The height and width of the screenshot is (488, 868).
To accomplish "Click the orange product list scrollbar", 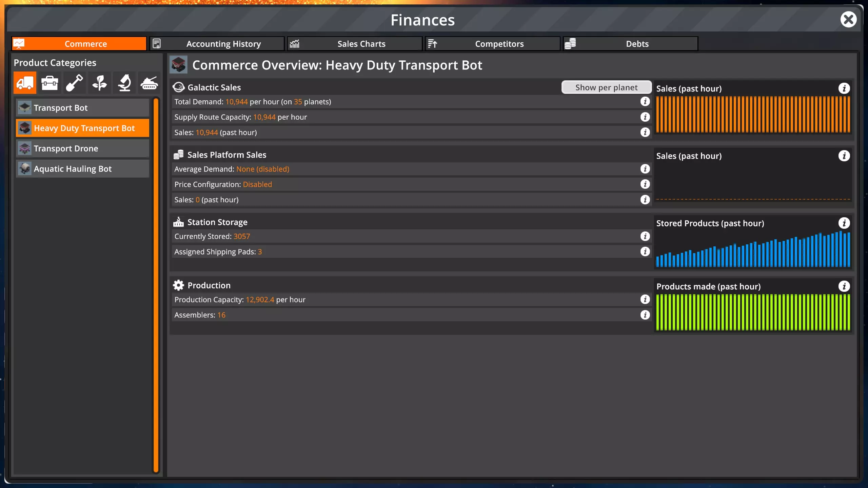I will tap(156, 285).
